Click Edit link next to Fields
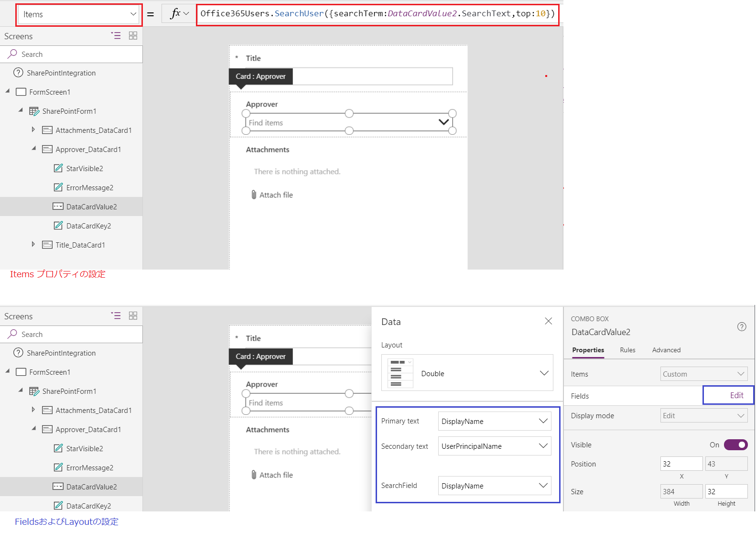The image size is (756, 542). pyautogui.click(x=736, y=395)
